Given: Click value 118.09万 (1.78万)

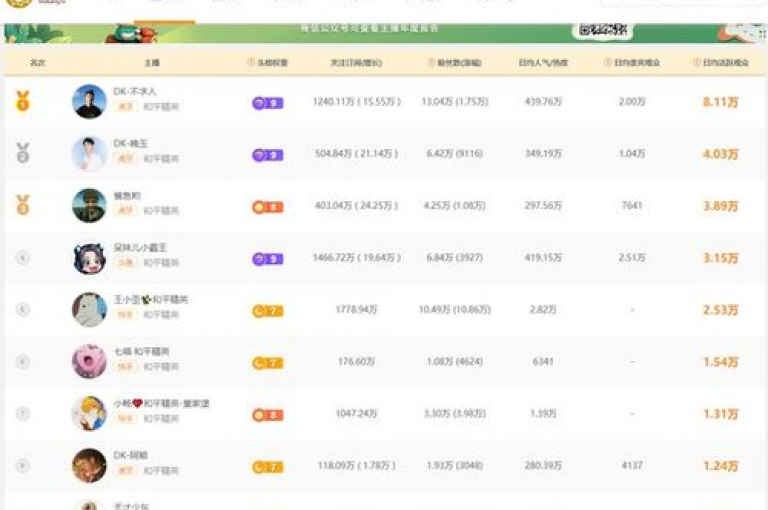Looking at the screenshot, I should click(x=357, y=465).
